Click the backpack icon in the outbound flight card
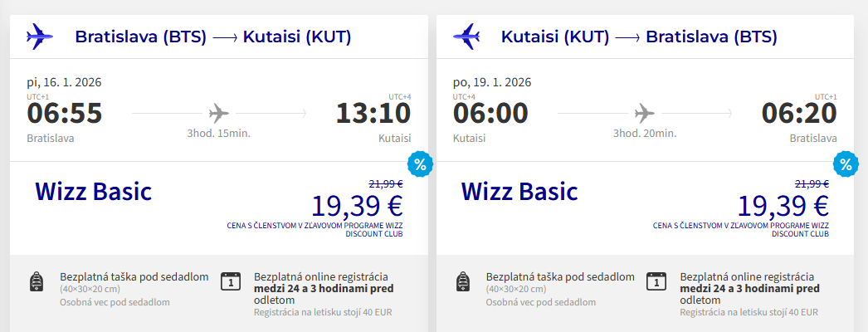868x332 pixels. click(x=37, y=282)
